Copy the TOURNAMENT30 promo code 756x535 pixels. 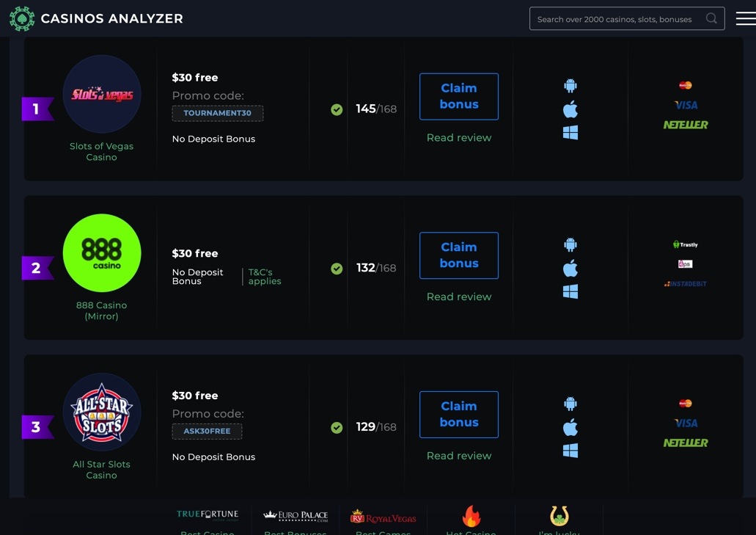click(x=218, y=113)
